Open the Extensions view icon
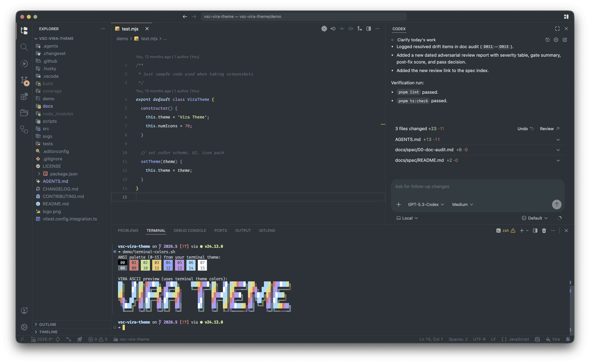This screenshot has height=364, width=590. [x=24, y=97]
